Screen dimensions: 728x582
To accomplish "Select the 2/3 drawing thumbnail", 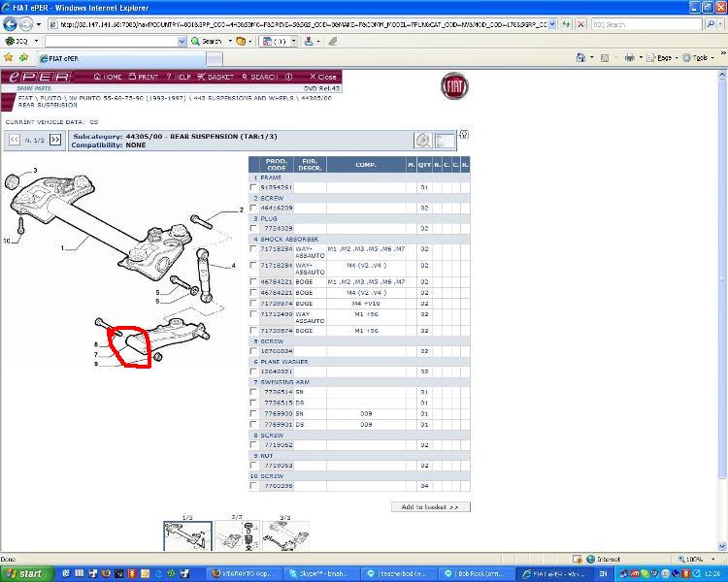I will click(x=236, y=536).
